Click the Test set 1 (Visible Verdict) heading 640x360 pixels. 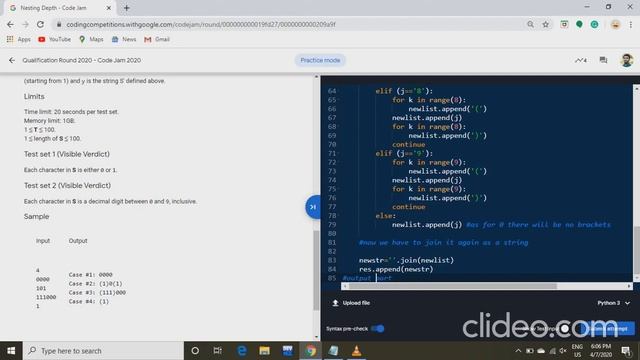coord(67,154)
